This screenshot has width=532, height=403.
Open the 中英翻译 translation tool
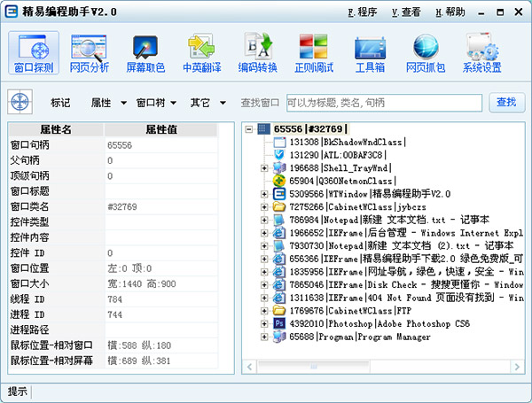(x=201, y=53)
